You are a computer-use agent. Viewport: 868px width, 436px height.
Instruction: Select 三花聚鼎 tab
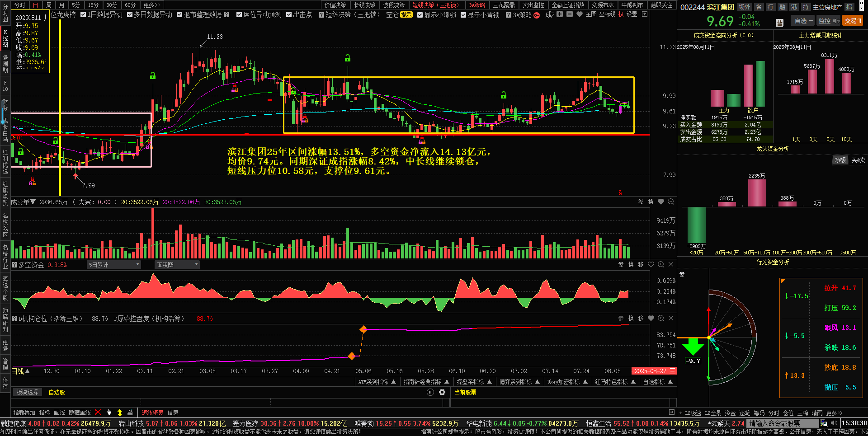(504, 5)
